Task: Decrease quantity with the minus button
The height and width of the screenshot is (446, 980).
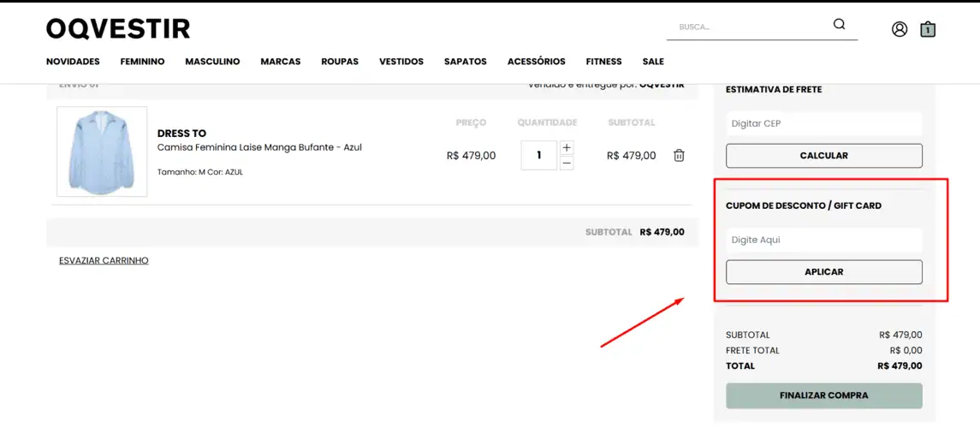Action: [x=567, y=164]
